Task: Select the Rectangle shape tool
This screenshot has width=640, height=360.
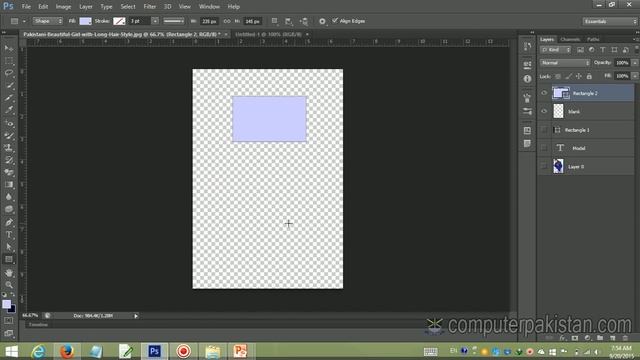Action: [9, 259]
